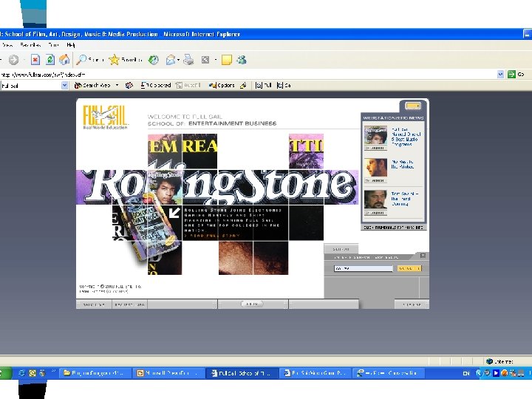Click the link bar below the news list
The image size is (532, 399).
tap(393, 228)
